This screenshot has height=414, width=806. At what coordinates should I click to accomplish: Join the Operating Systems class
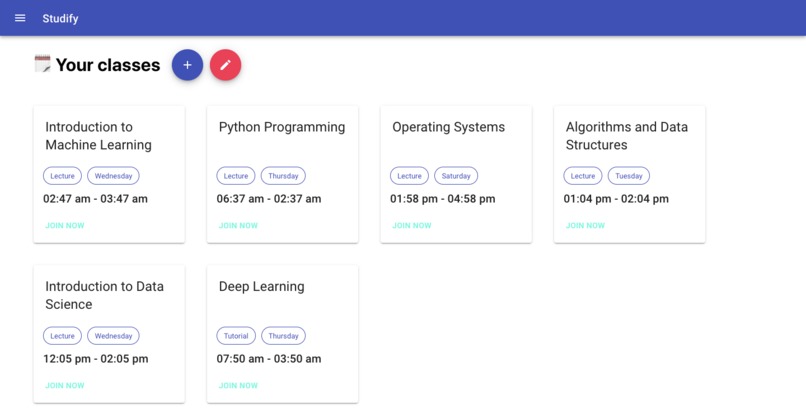[x=412, y=225]
